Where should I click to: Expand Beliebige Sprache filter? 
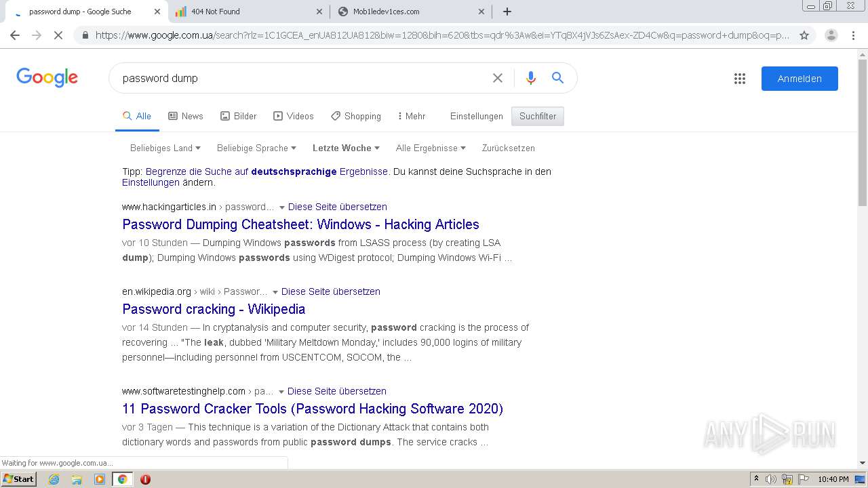256,148
